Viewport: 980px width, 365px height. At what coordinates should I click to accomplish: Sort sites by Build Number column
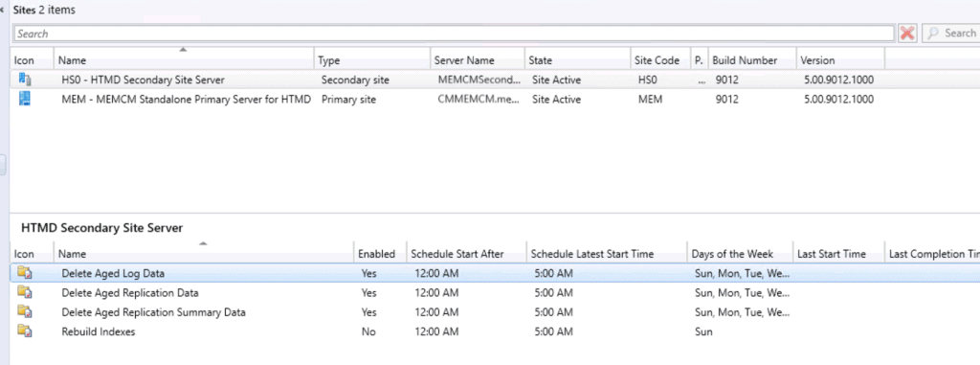tap(752, 60)
